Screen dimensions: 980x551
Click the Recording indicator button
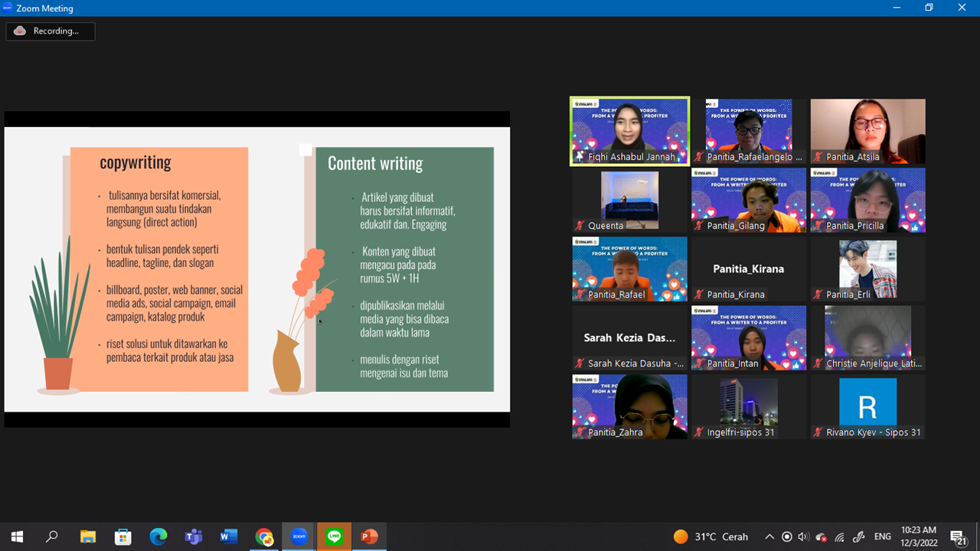[x=51, y=31]
